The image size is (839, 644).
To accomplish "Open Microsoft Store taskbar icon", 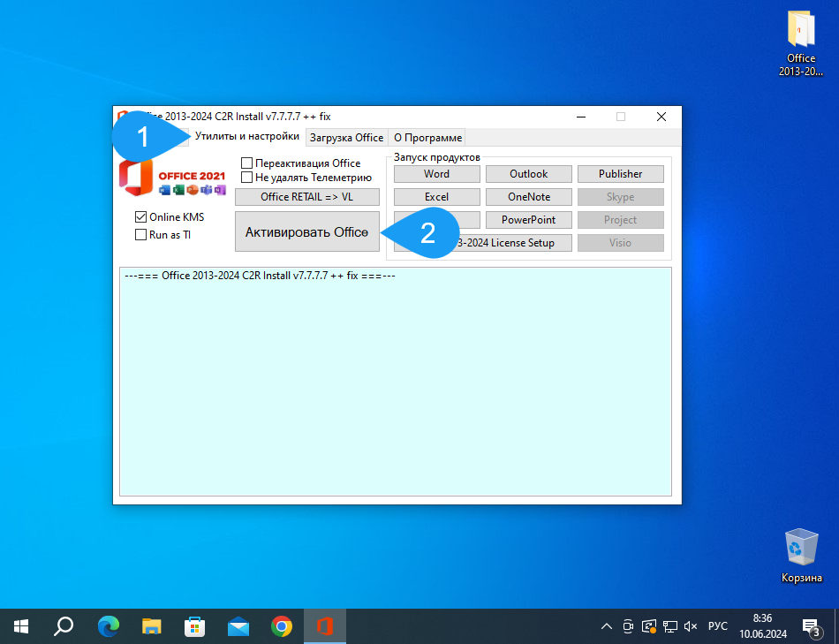I will tap(195, 626).
